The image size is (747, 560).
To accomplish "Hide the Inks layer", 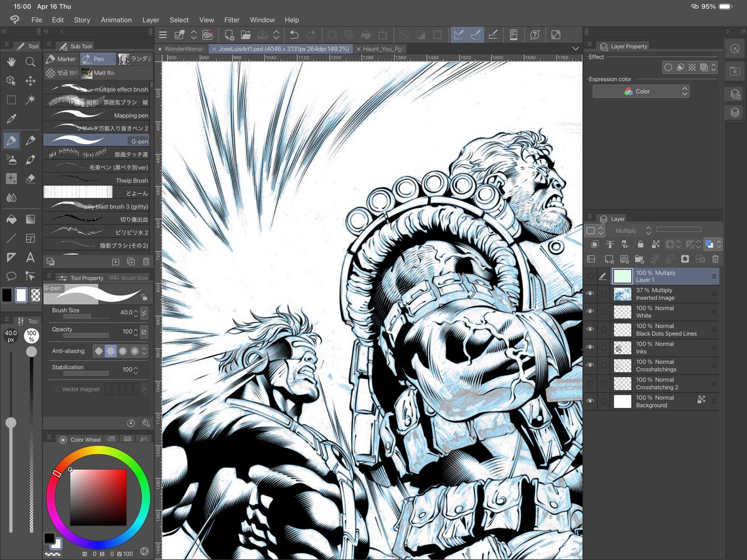I will pos(590,347).
